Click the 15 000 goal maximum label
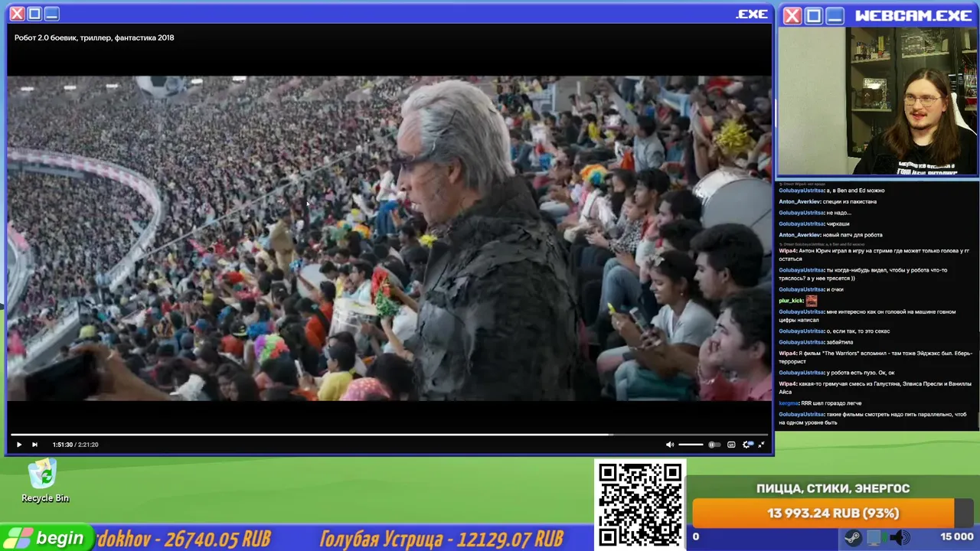 957,537
